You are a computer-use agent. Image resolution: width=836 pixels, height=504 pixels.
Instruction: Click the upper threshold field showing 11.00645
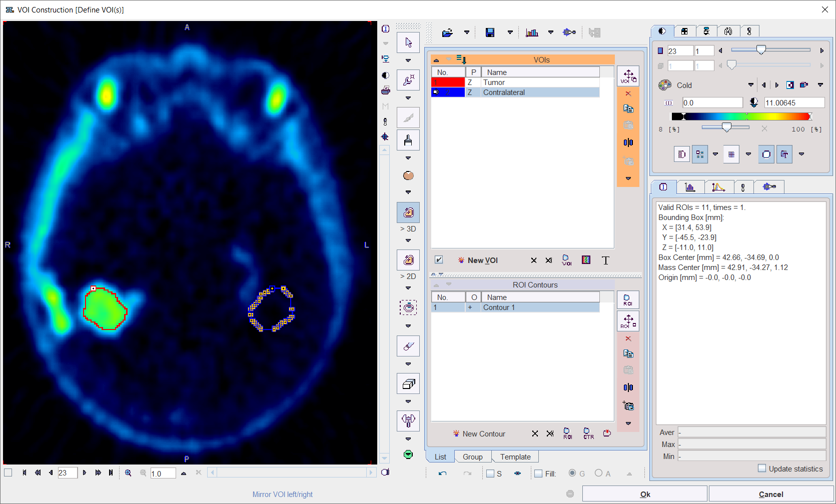coord(794,103)
